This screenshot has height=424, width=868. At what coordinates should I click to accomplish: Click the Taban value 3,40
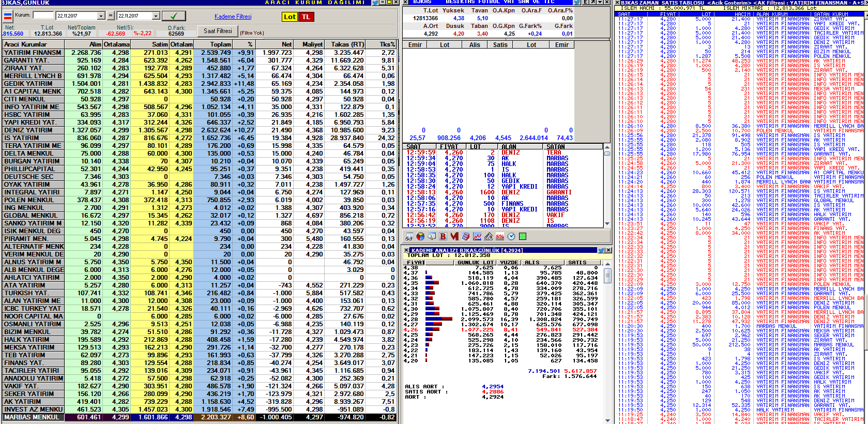point(482,34)
